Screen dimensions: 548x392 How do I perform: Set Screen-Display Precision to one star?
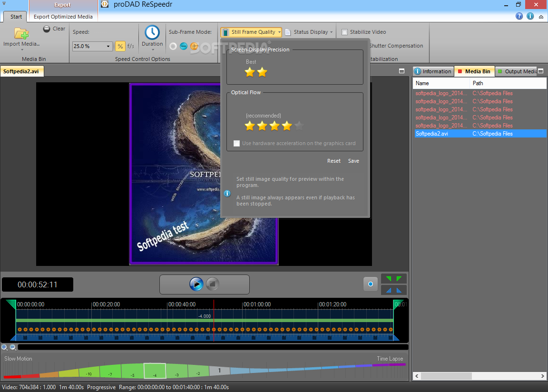250,72
